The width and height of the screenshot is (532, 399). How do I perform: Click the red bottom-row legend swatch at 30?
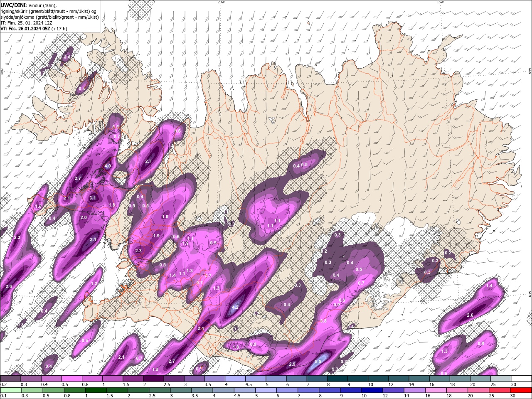[x=521, y=390]
